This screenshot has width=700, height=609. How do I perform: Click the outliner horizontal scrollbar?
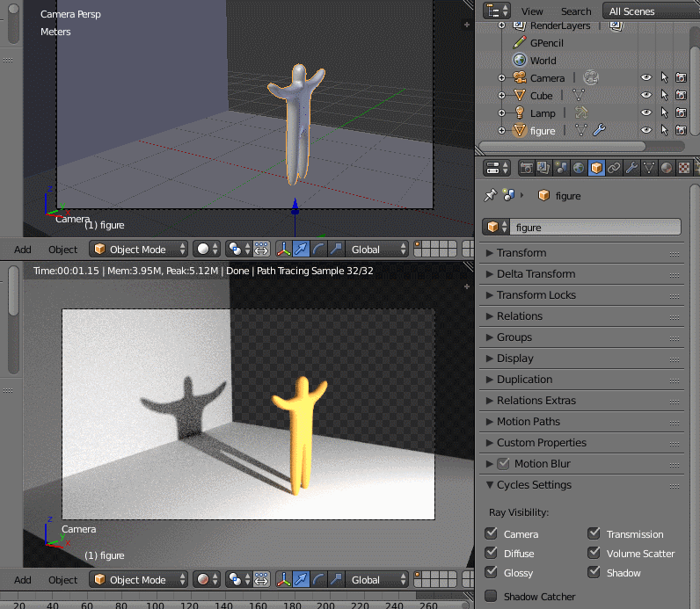(x=562, y=146)
